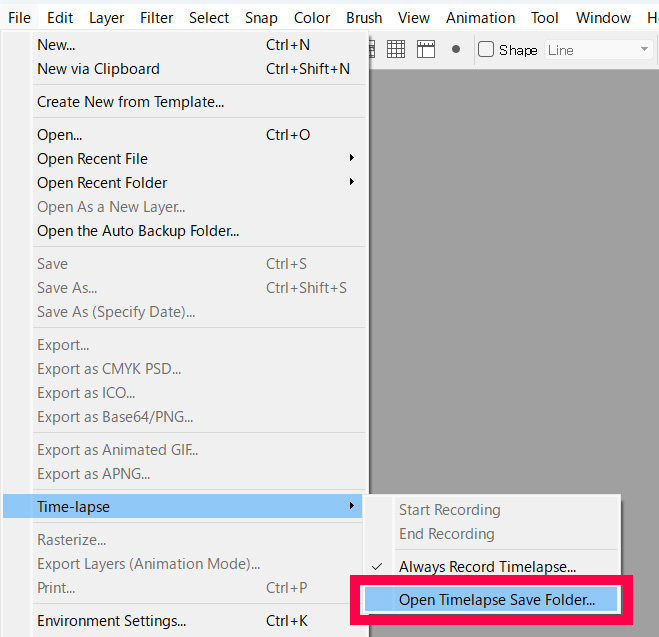Click Create New from Template
Image resolution: width=659 pixels, height=637 pixels.
click(130, 102)
